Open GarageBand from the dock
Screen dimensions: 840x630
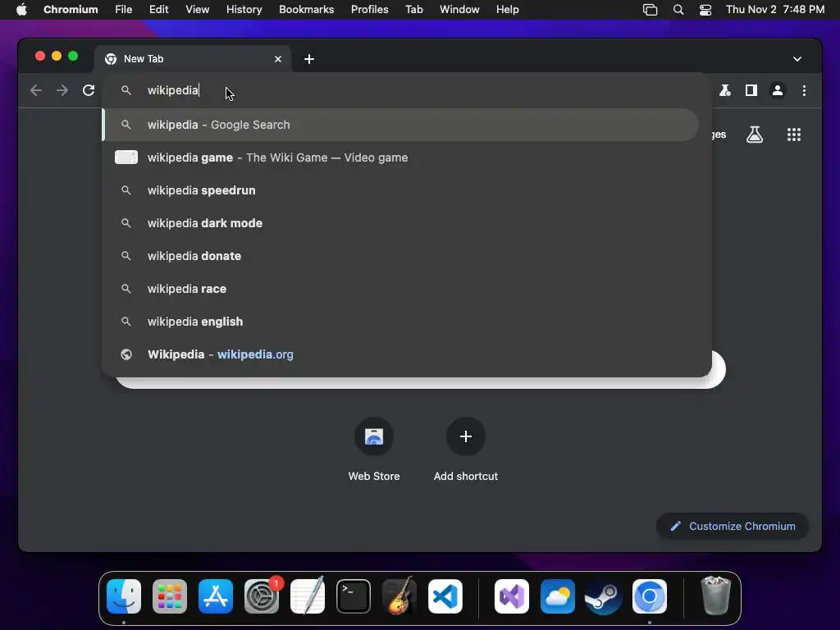click(x=399, y=596)
